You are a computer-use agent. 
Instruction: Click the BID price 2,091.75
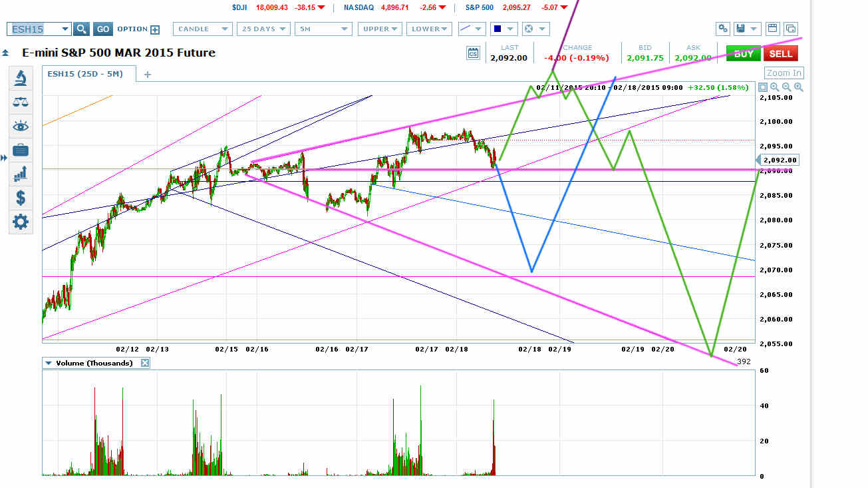645,58
